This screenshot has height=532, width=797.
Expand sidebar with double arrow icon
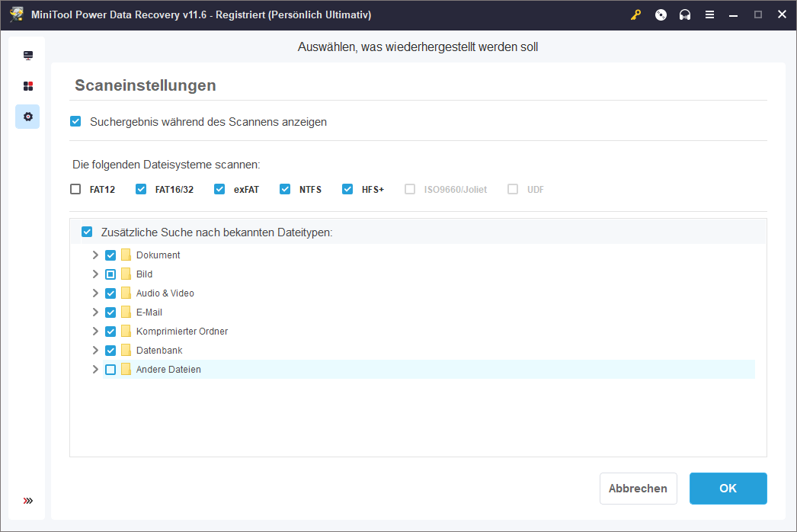28,501
